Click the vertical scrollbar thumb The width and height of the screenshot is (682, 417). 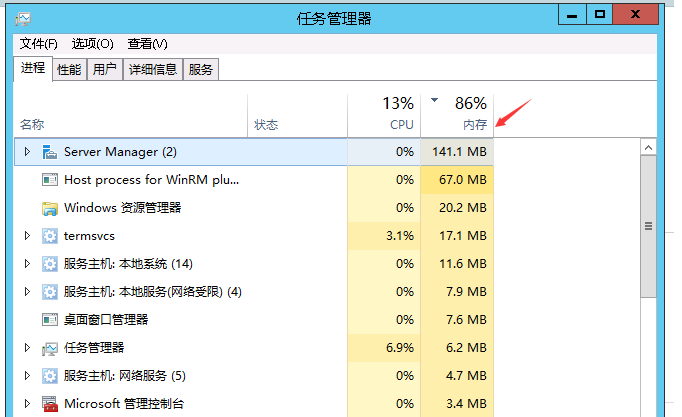648,225
